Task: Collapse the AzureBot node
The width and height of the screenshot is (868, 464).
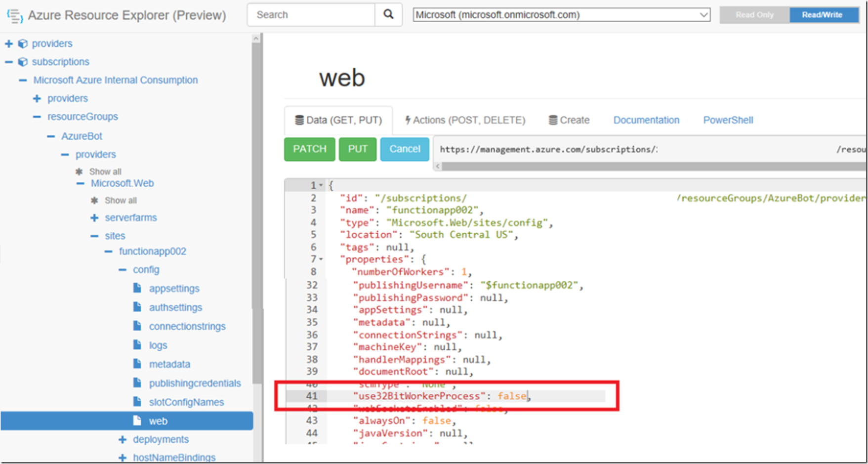Action: 51,136
